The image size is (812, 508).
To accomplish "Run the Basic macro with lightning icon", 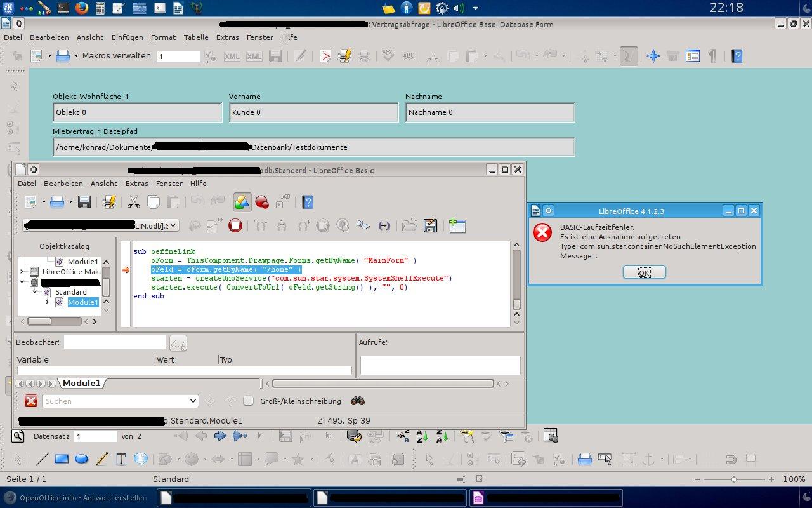I will [x=109, y=202].
